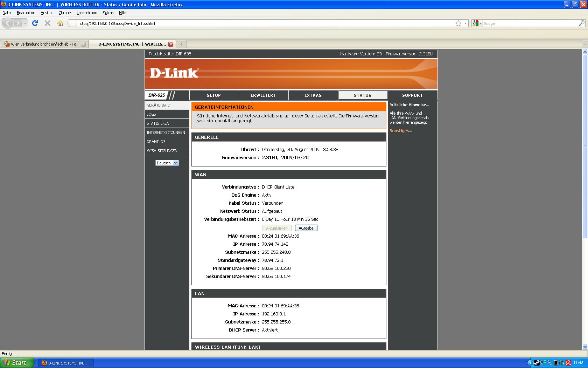588x368 pixels.
Task: Click the vertical scrollbar thumb
Action: coord(585,146)
